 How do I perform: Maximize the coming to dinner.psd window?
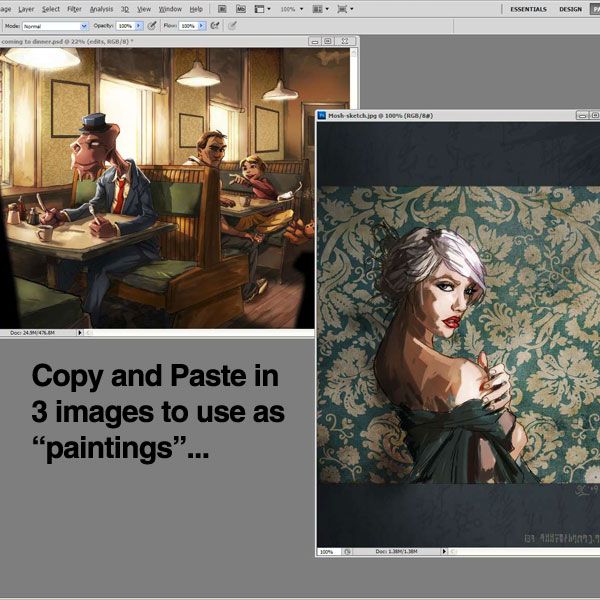tap(328, 41)
